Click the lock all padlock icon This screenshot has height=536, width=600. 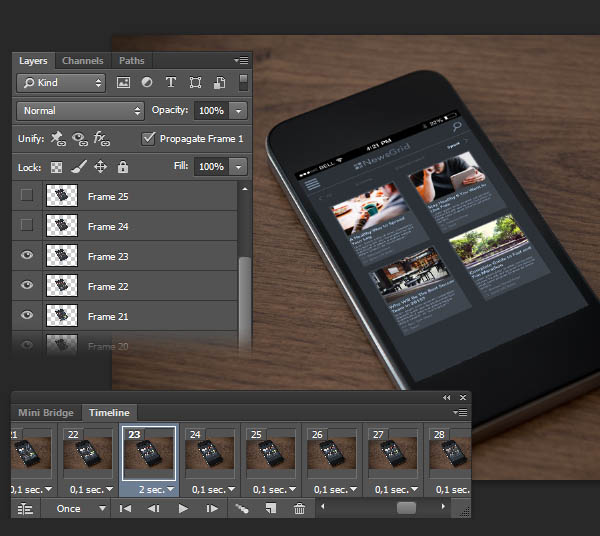click(123, 167)
